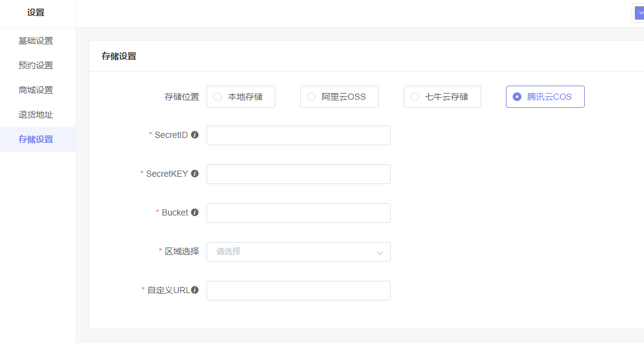
Task: Click the purple chevron button at top right
Action: point(639,13)
